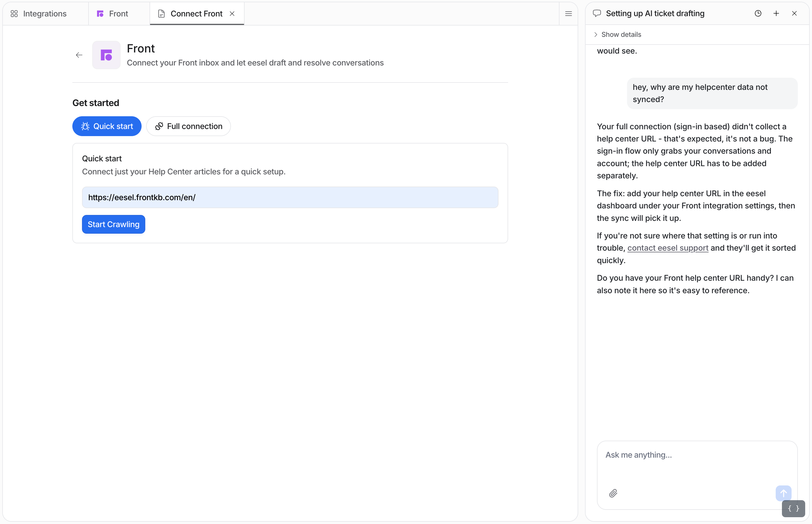The width and height of the screenshot is (812, 524).
Task: Click the Get started heading
Action: tap(96, 103)
